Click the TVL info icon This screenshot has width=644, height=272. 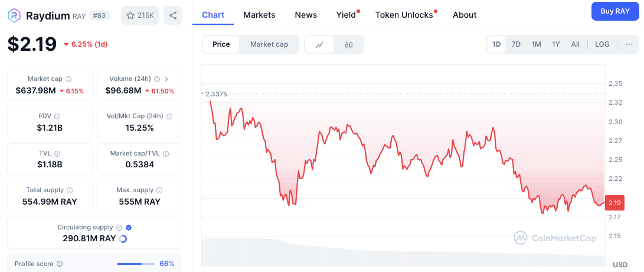pos(57,154)
